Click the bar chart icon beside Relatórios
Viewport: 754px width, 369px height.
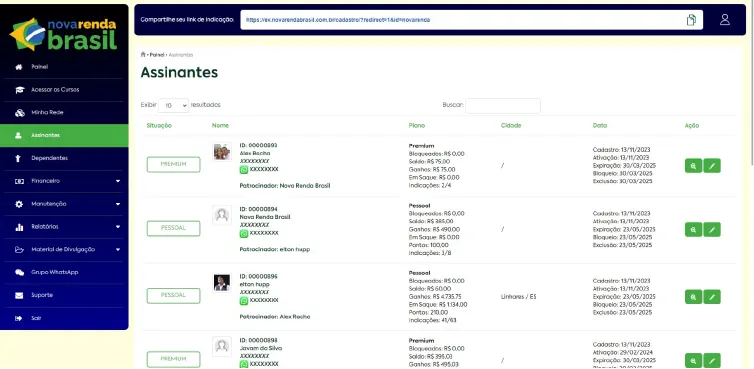pos(19,227)
